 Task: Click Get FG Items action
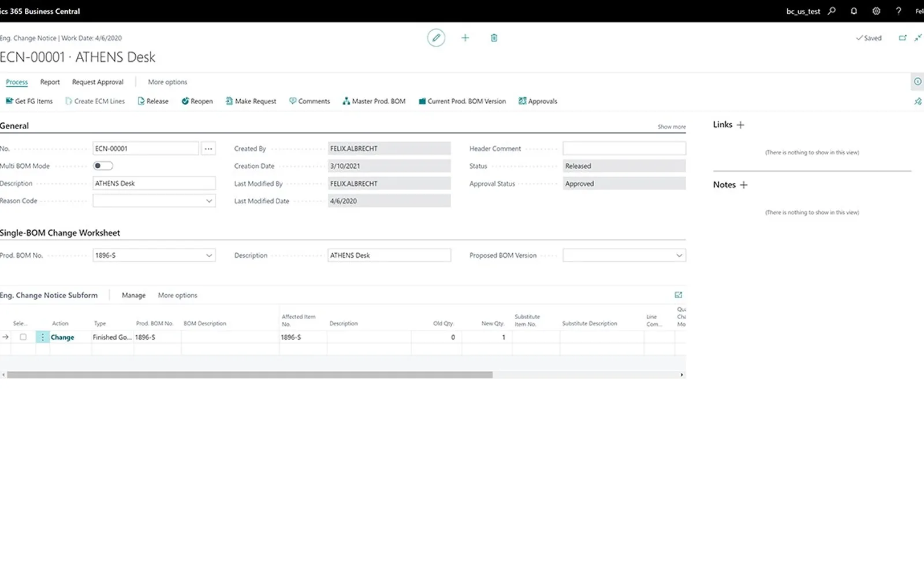coord(29,101)
